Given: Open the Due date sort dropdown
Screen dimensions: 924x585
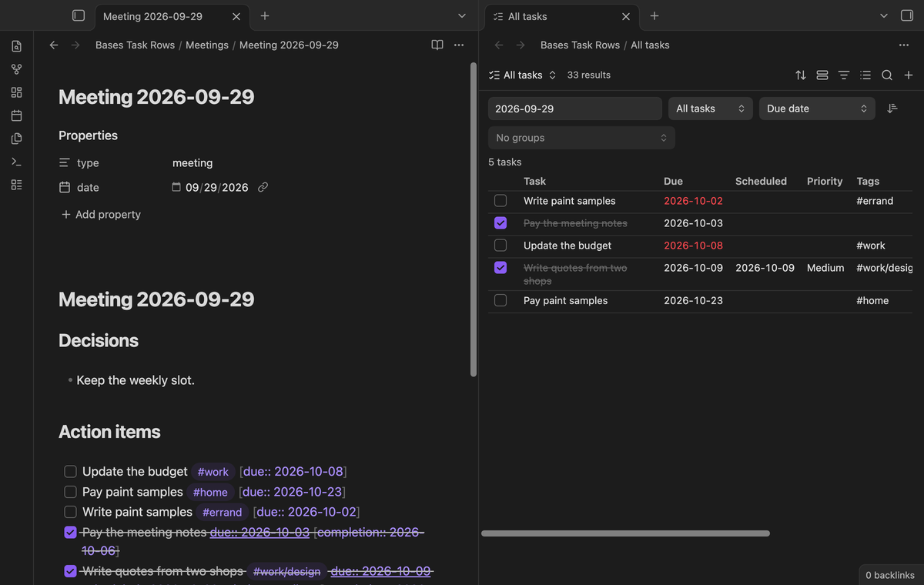Looking at the screenshot, I should [x=816, y=109].
